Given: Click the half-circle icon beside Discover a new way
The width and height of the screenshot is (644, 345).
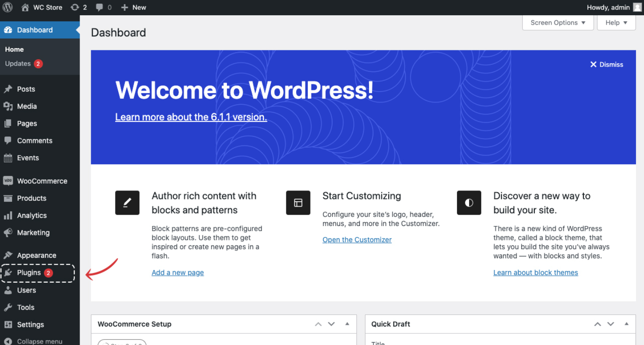Looking at the screenshot, I should 469,203.
